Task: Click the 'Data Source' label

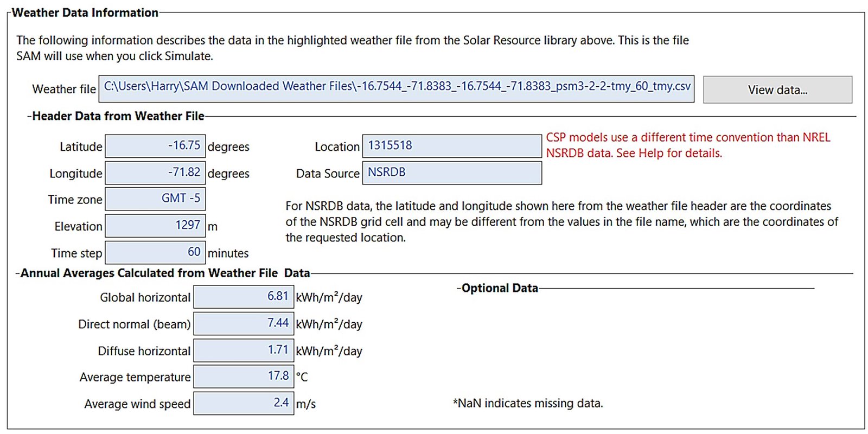Action: tap(328, 174)
